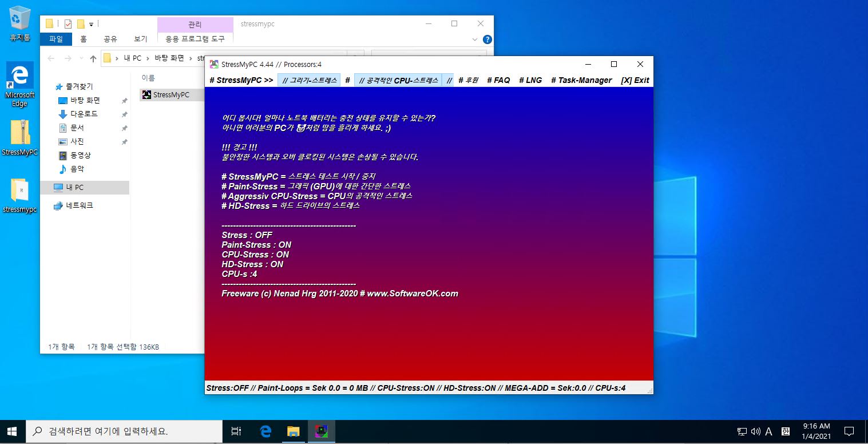Screen dimensions: 868x444
Task: Click the 'Paint-Stress : ON' line
Action: pyautogui.click(x=256, y=245)
